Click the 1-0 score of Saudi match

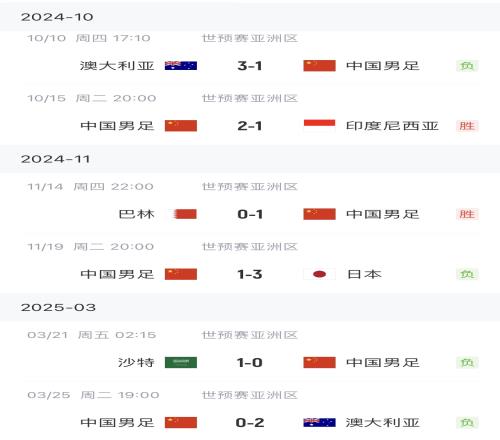pos(250,362)
